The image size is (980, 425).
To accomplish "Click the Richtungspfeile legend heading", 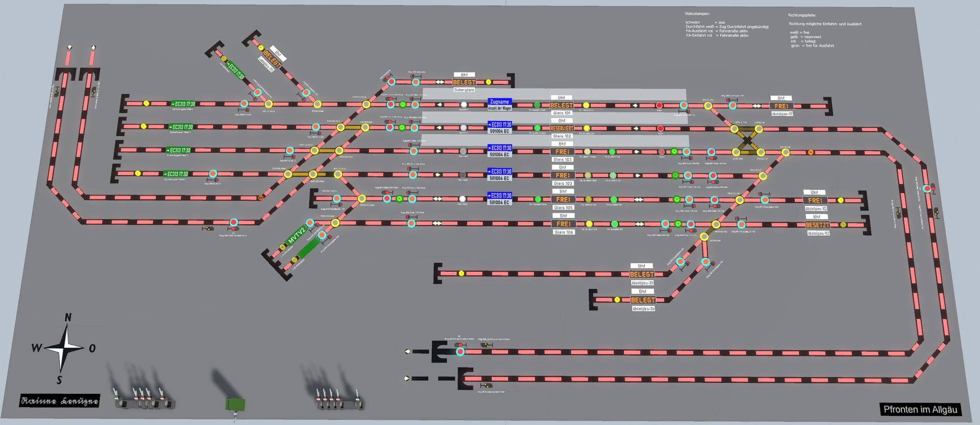I will point(802,15).
